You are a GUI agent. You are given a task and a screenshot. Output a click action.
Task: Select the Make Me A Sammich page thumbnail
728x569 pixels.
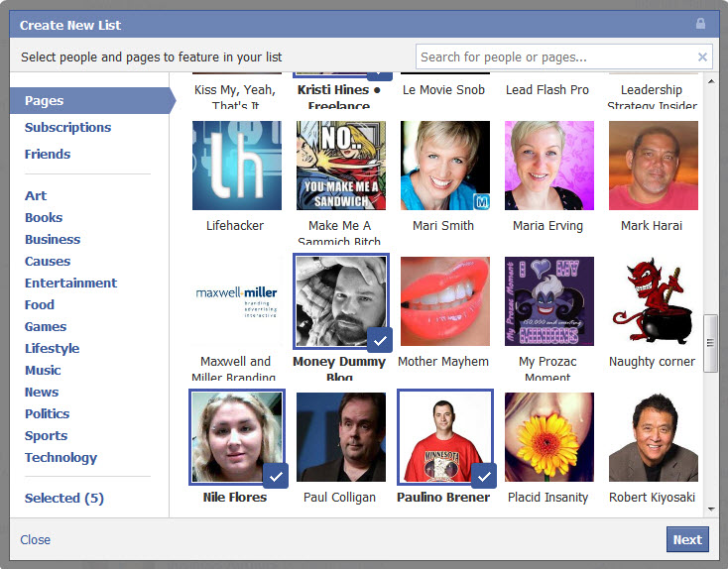click(x=341, y=166)
